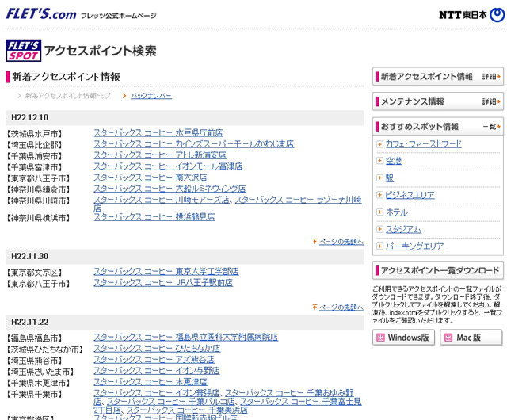Expand the パーキングエリア plus icon
This screenshot has height=420, width=507.
[x=380, y=246]
